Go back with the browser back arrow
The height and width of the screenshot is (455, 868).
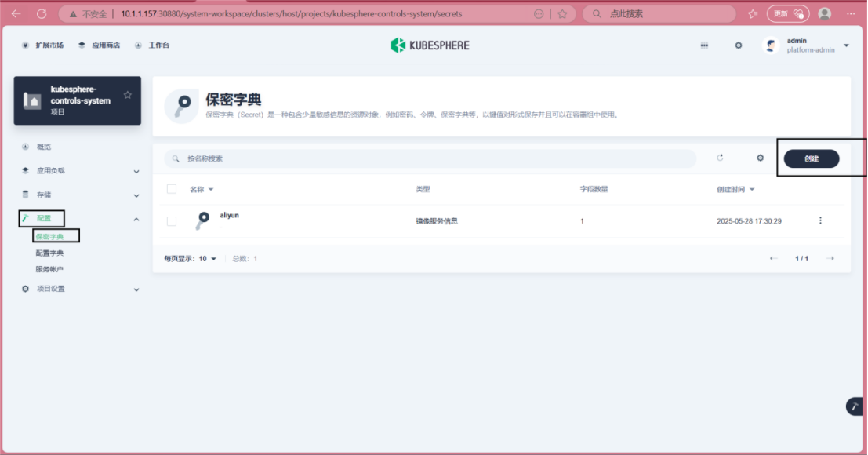pos(16,14)
